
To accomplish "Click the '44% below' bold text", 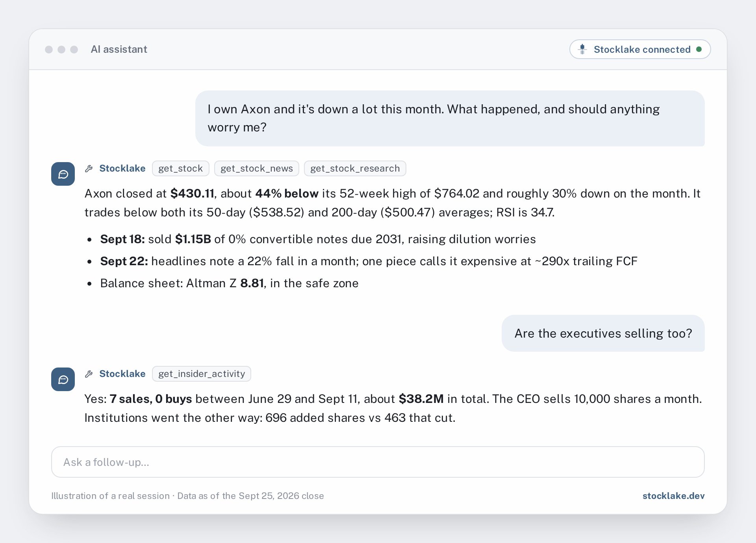I will pos(287,194).
